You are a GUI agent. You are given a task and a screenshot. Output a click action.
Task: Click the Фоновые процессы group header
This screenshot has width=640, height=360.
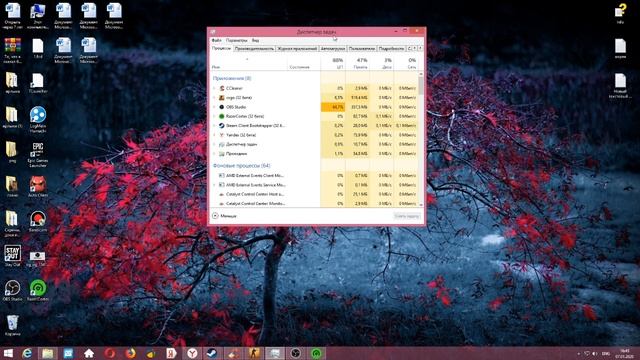point(242,166)
